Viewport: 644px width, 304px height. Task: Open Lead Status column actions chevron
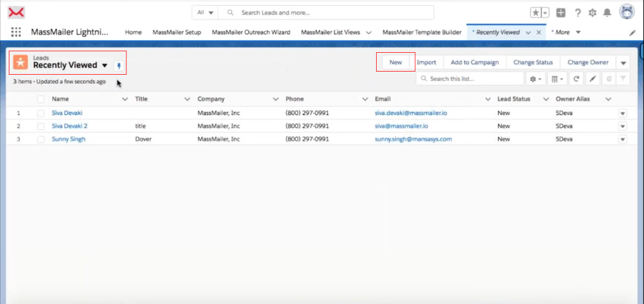click(547, 99)
